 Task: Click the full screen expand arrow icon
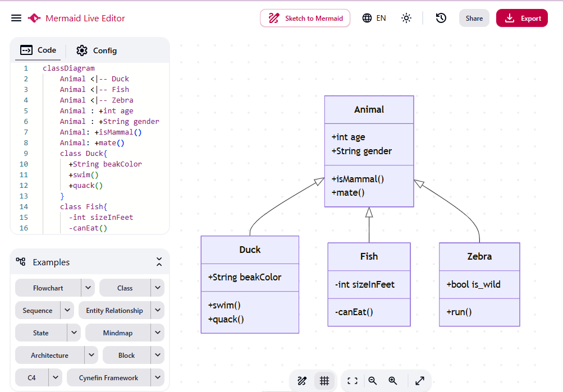(419, 381)
